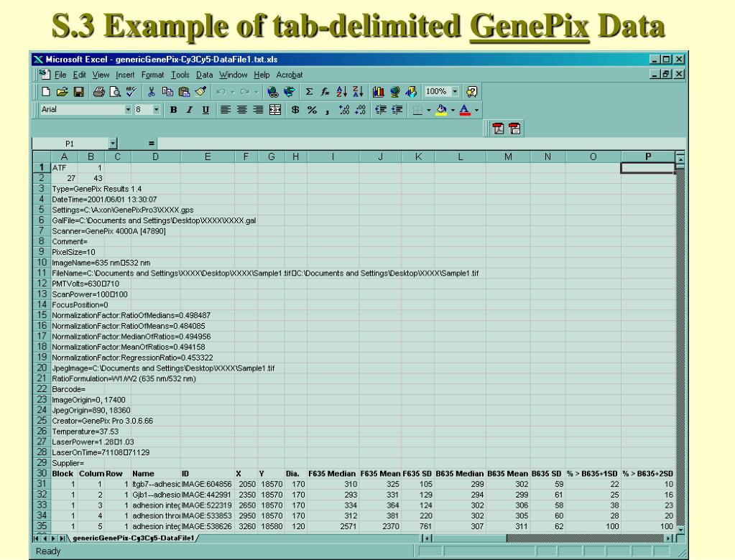Toggle italic formatting
Screen dimensions: 735x560
[x=190, y=110]
